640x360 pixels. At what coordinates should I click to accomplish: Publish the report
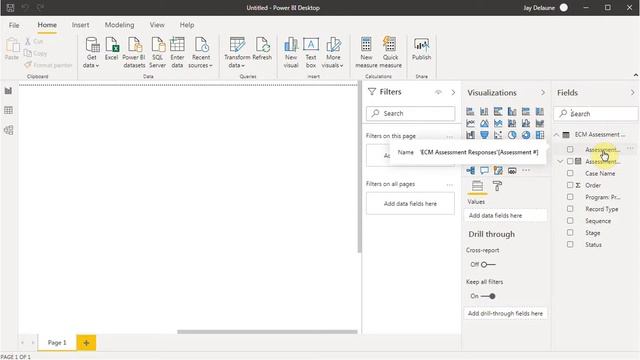(422, 49)
